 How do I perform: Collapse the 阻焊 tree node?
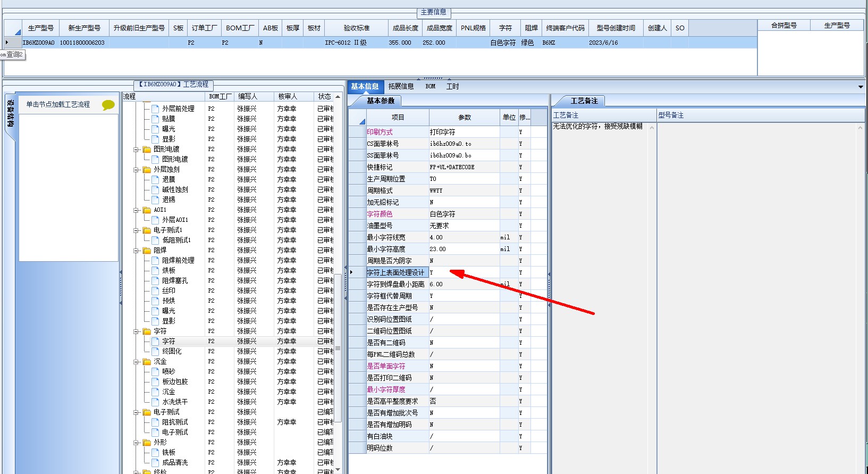pyautogui.click(x=137, y=251)
